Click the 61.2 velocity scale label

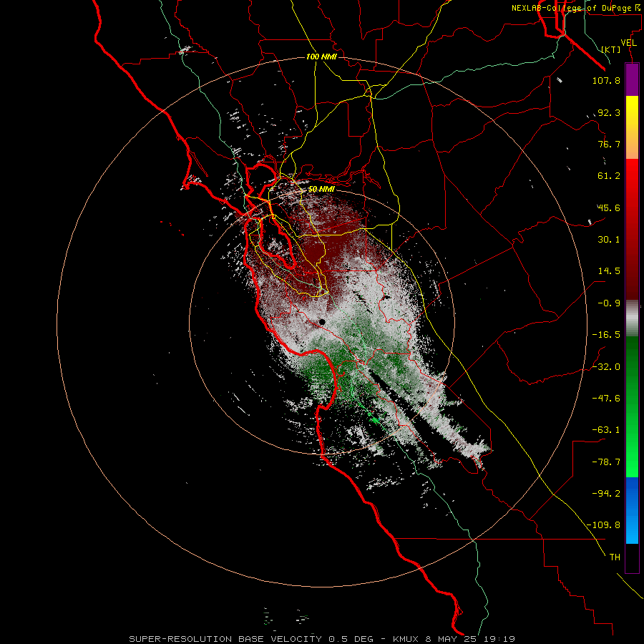click(609, 176)
